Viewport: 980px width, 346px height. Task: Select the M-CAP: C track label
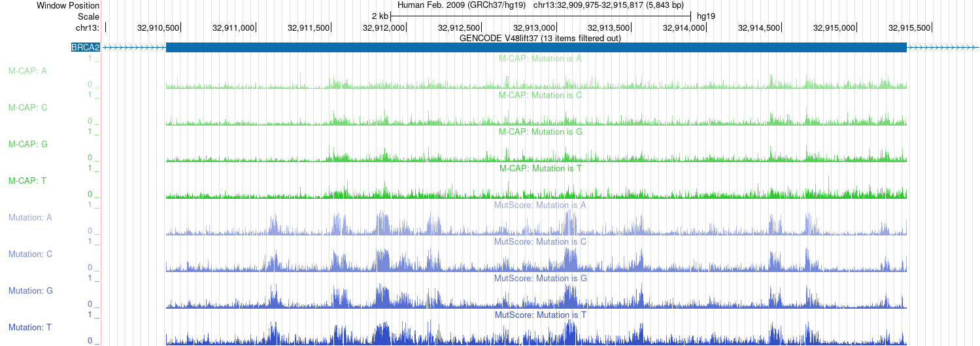point(27,107)
